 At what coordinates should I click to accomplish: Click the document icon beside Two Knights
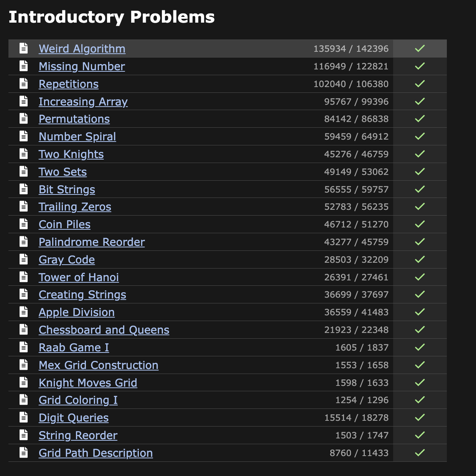point(24,154)
